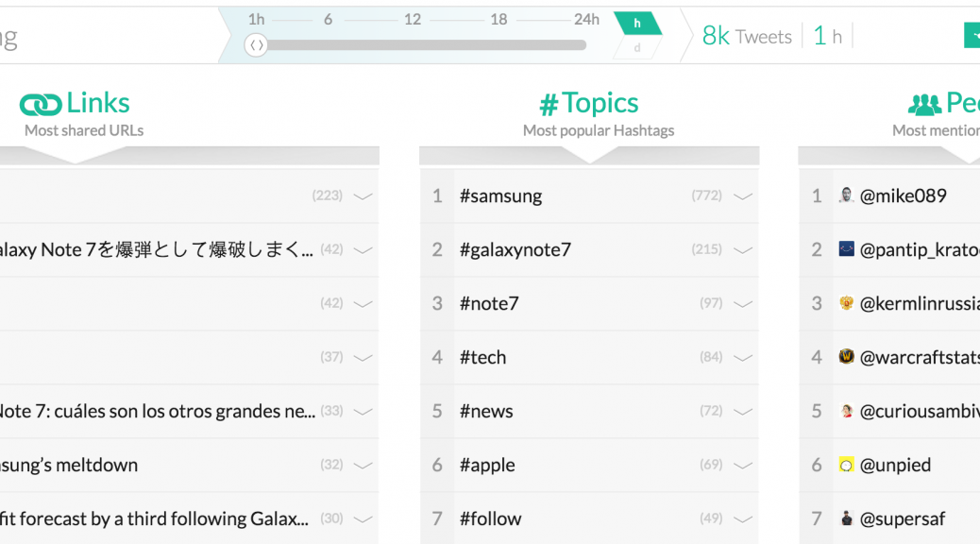
Task: Expand the #samsung hashtag row
Action: (x=743, y=196)
